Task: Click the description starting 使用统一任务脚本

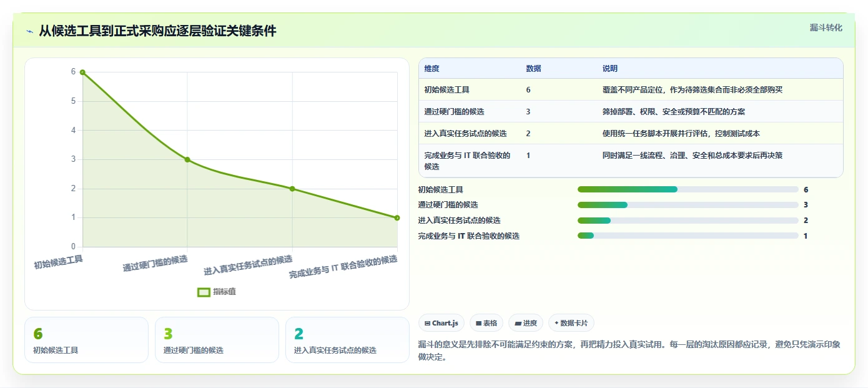Action: click(x=681, y=134)
